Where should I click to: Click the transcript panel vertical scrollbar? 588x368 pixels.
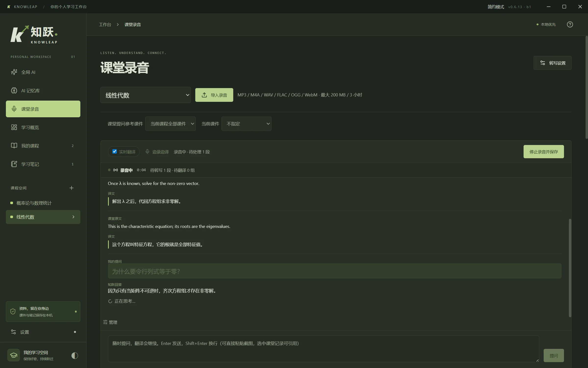pos(570,268)
